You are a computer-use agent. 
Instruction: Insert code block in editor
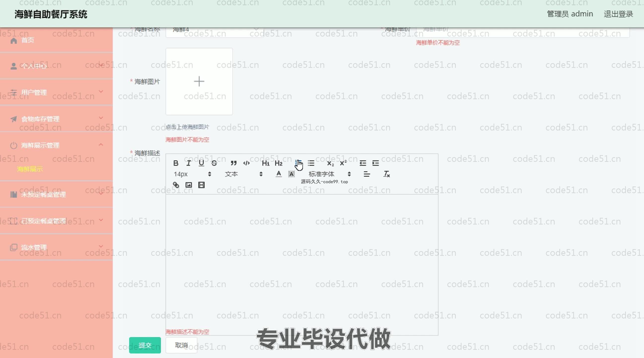point(247,163)
